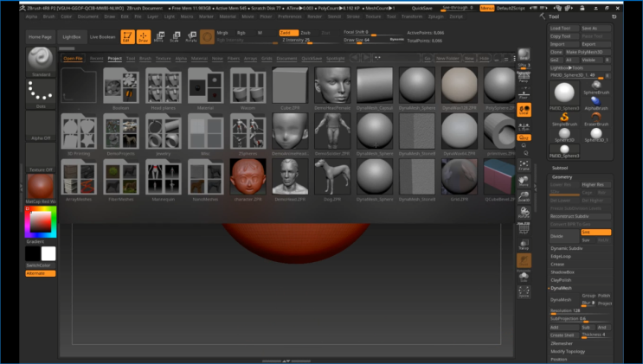Activate the Edit mode button
Viewport: 643px width, 364px height.
(126, 36)
